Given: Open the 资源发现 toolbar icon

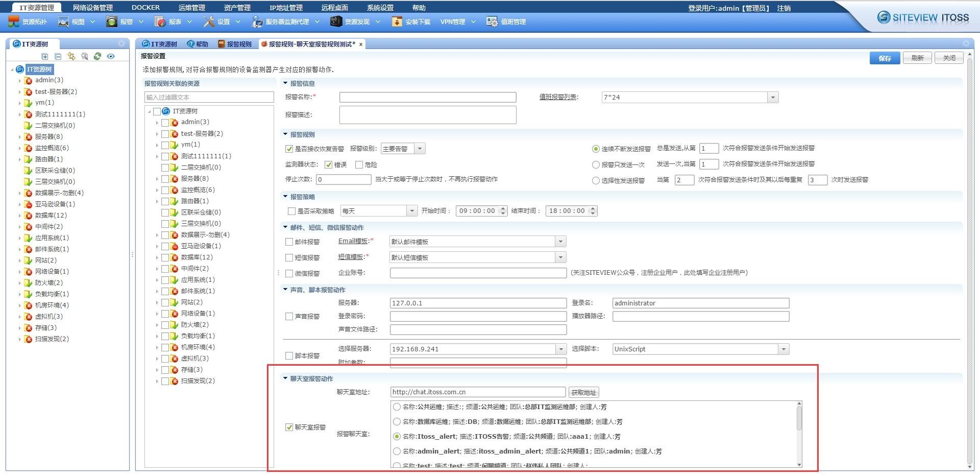Looking at the screenshot, I should click(336, 21).
